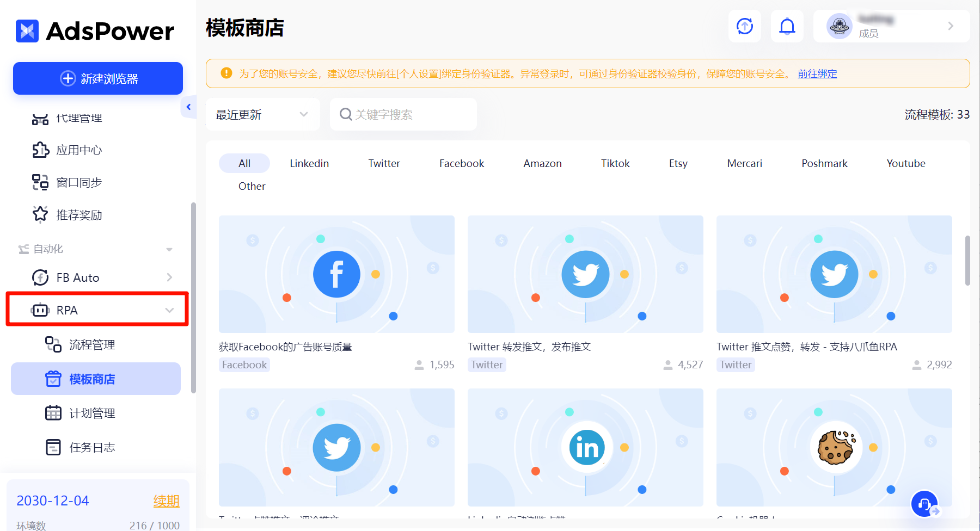Image resolution: width=980 pixels, height=531 pixels.
Task: Select the Facebook category tab
Action: pyautogui.click(x=462, y=163)
